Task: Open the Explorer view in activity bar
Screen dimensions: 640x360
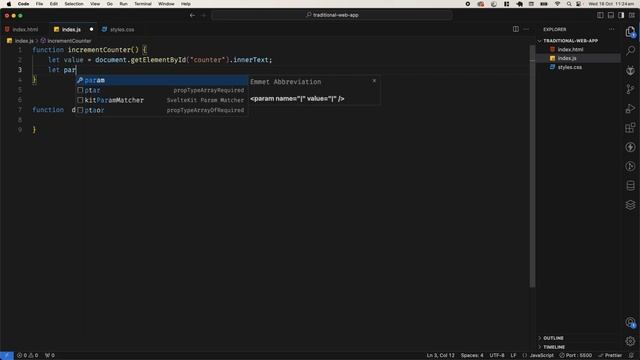Action: coord(630,31)
